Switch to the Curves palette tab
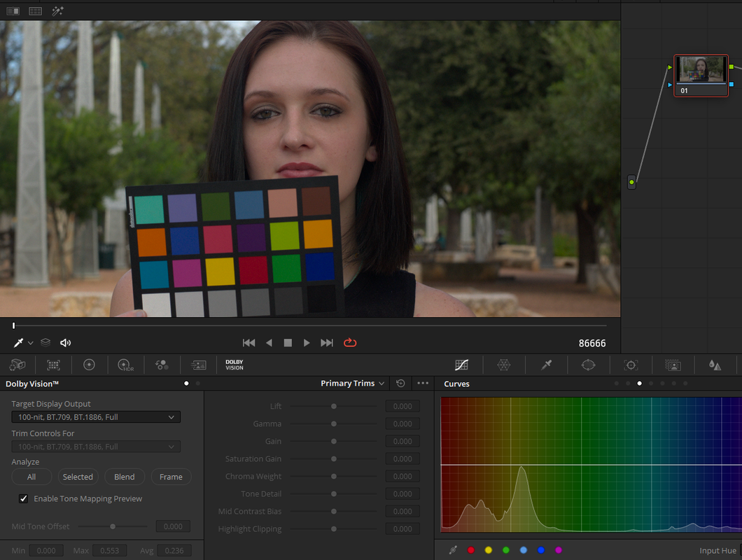Image resolution: width=742 pixels, height=560 pixels. click(x=461, y=365)
